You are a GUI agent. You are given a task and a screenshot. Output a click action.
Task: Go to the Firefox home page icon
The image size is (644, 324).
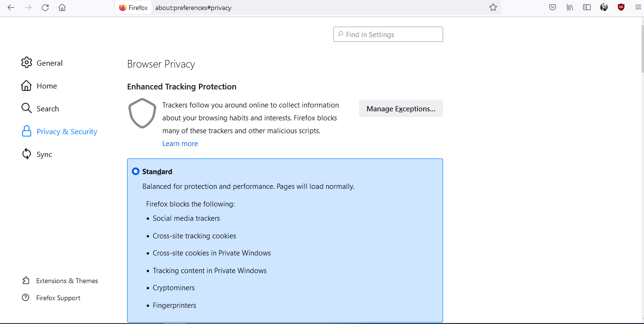coord(62,8)
